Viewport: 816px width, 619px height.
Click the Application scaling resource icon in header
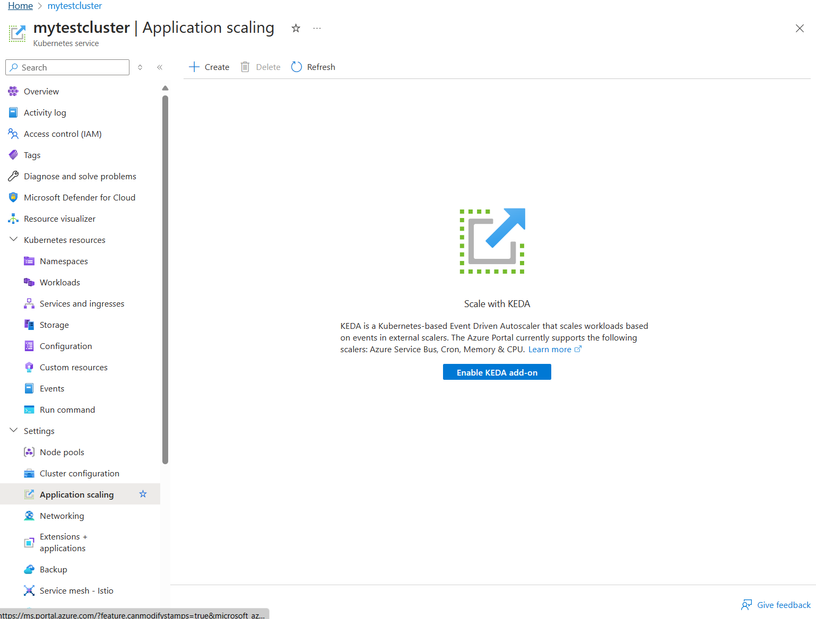[17, 33]
